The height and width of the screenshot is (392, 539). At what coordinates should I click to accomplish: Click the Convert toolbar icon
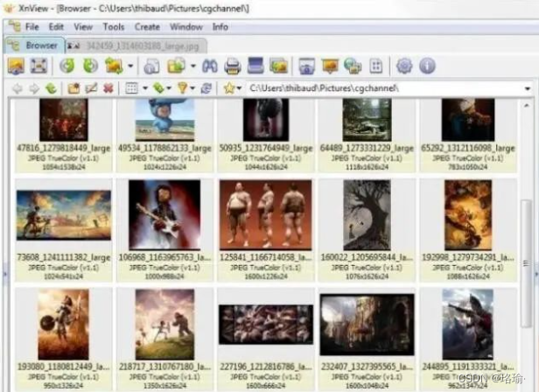pyautogui.click(x=151, y=66)
